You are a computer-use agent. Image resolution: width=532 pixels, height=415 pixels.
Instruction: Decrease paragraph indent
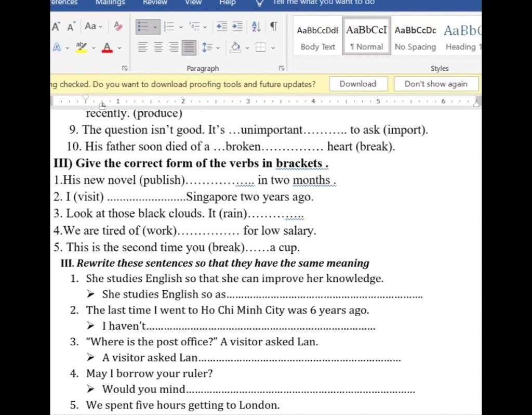pos(222,27)
